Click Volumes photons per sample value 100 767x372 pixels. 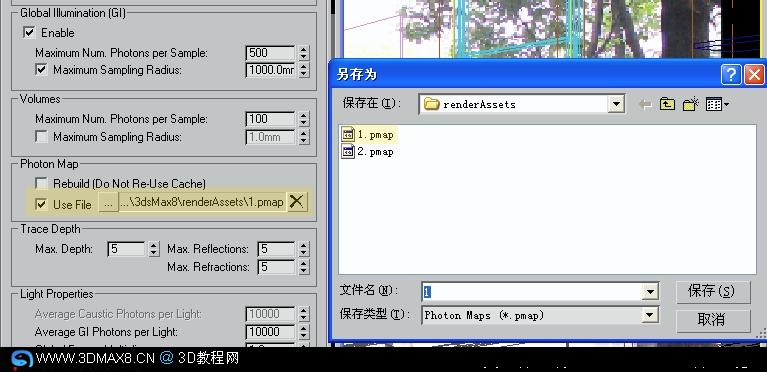tap(271, 119)
